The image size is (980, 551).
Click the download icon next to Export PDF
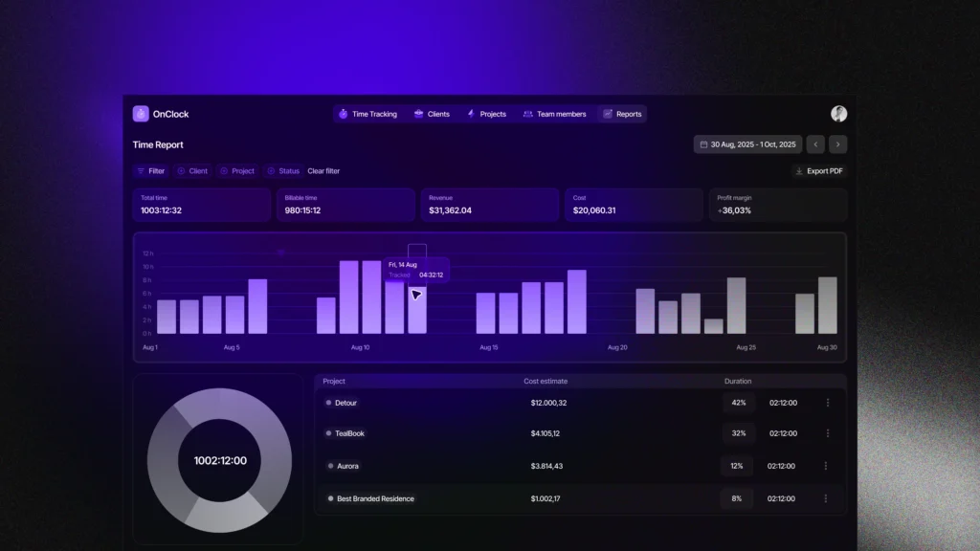click(x=800, y=171)
